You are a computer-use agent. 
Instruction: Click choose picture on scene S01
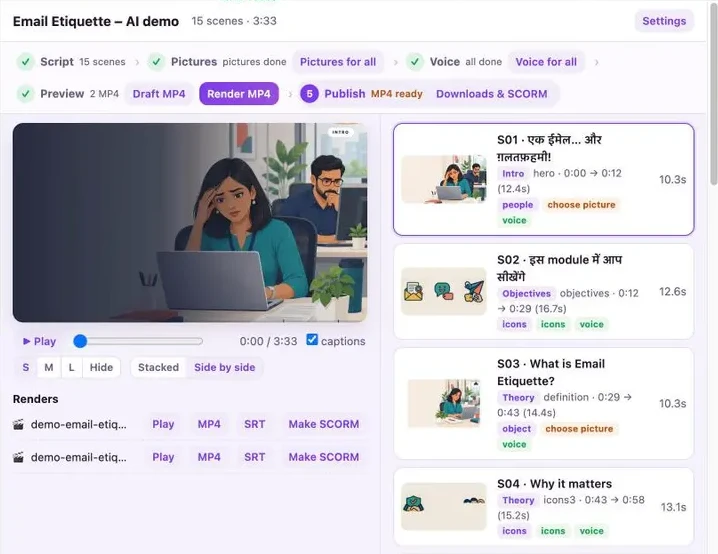pos(581,205)
